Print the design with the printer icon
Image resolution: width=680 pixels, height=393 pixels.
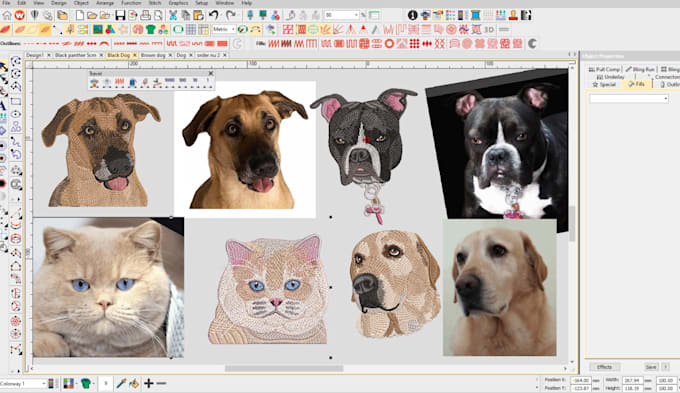[x=145, y=16]
